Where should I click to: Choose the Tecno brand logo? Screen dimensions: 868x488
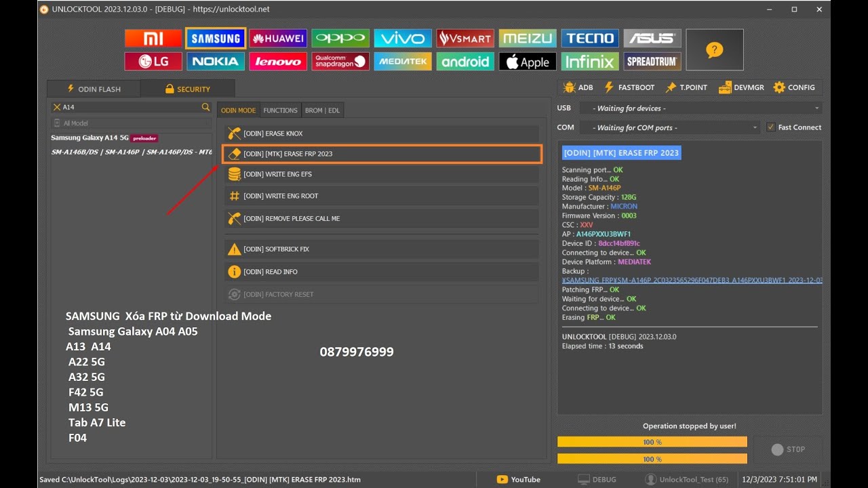click(590, 39)
